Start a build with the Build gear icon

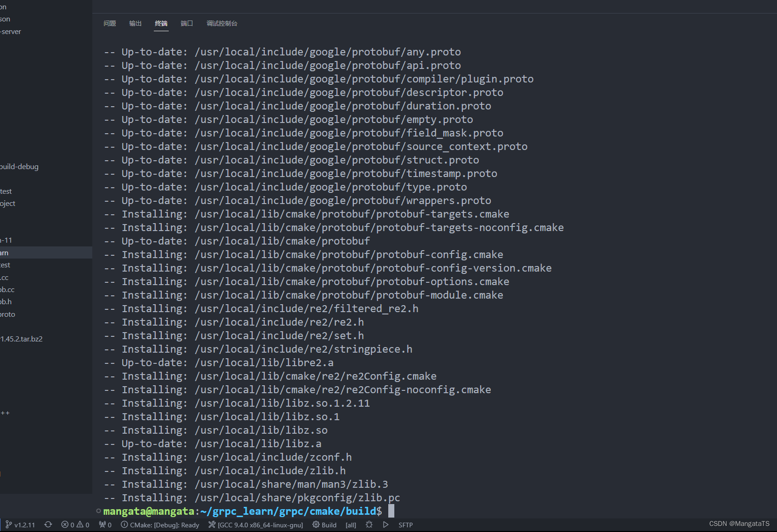click(324, 525)
